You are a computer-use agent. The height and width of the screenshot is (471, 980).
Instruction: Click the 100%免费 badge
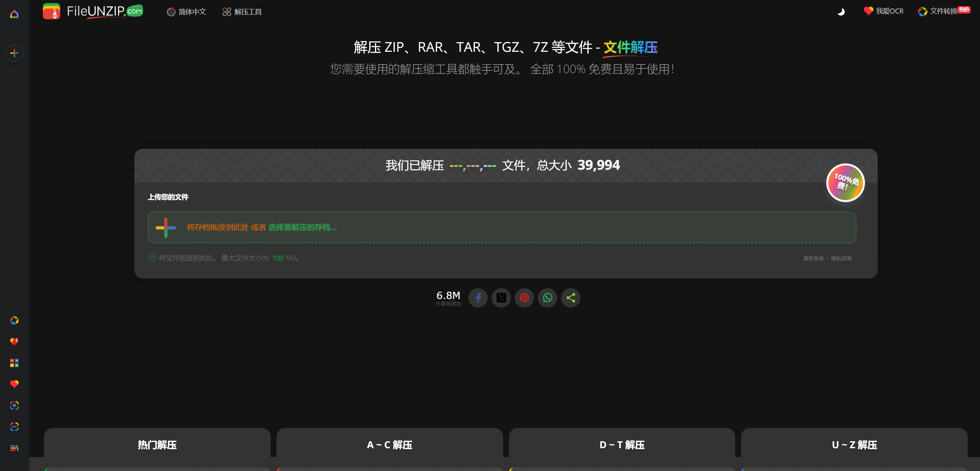(845, 182)
